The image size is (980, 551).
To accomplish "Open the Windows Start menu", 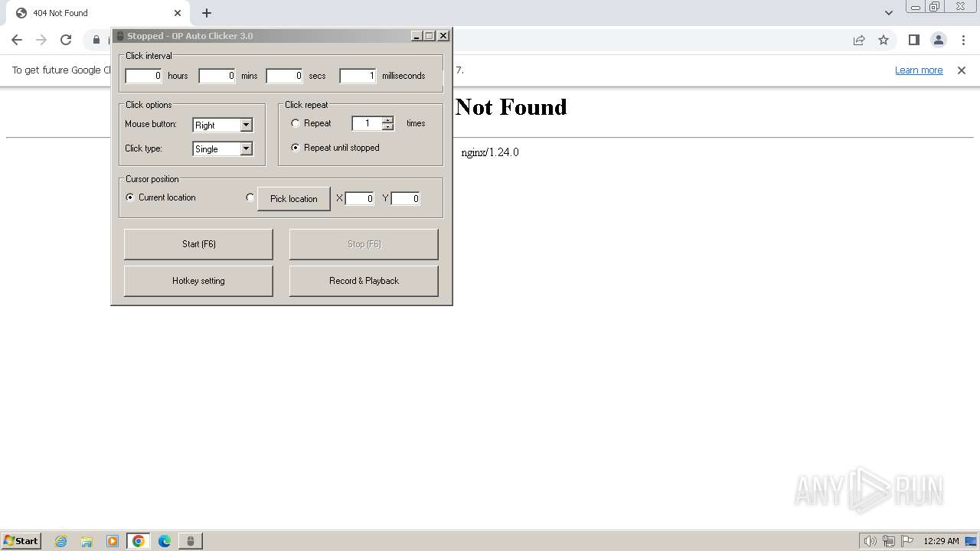I will pos(21,540).
